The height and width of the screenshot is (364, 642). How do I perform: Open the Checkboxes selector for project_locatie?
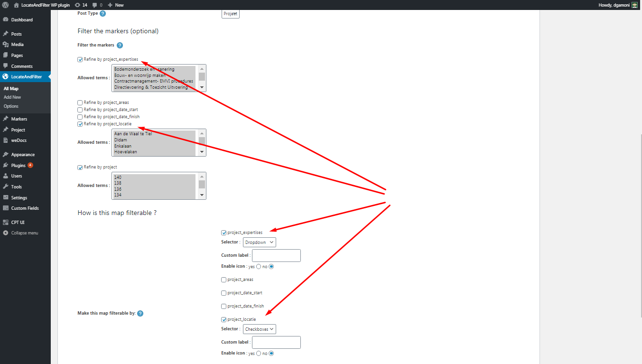[260, 329]
